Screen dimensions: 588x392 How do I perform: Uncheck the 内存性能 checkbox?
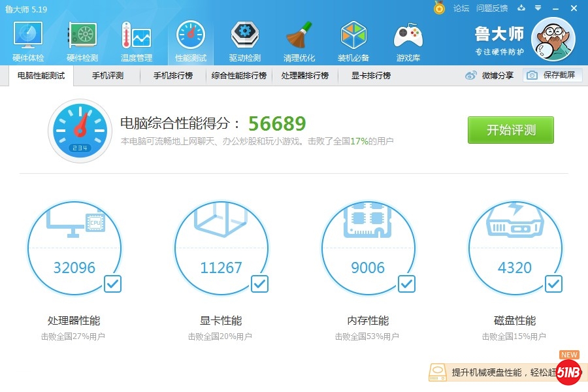pyautogui.click(x=406, y=284)
